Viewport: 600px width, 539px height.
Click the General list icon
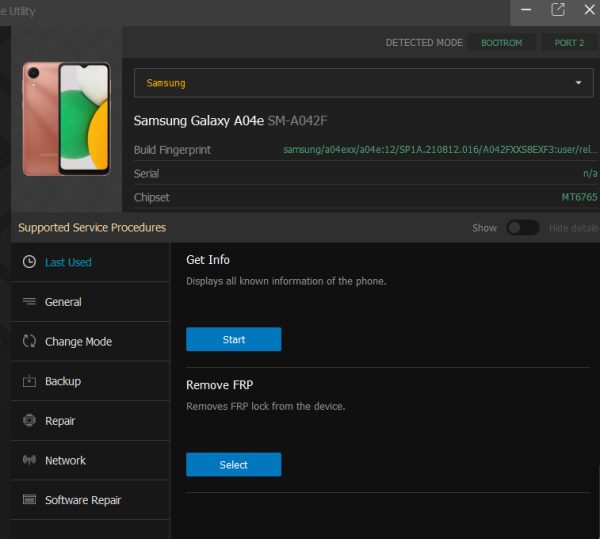29,301
